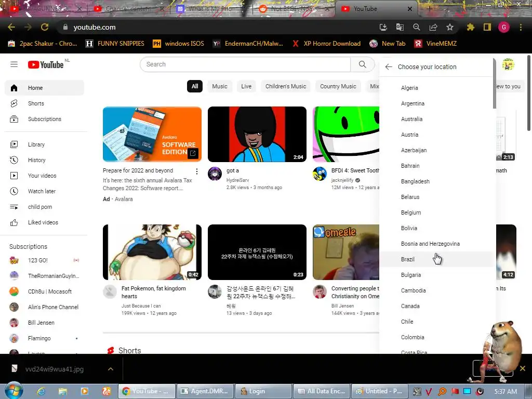Bookmark this page with star icon

click(450, 27)
